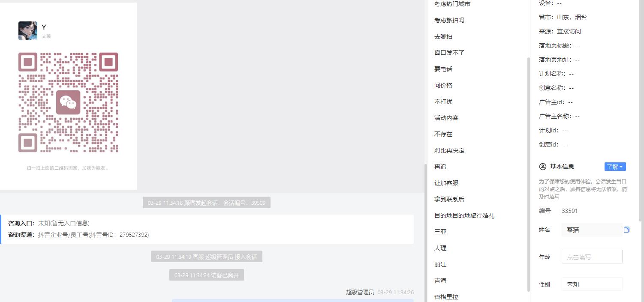Screen dimensions: 644x302
Task: Click the 访客已离开 notice
Action: click(x=207, y=275)
